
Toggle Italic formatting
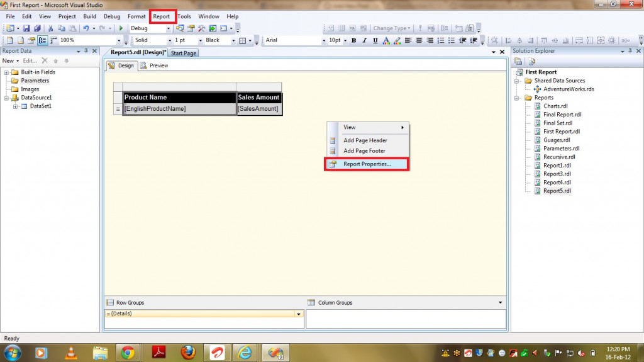(x=364, y=40)
